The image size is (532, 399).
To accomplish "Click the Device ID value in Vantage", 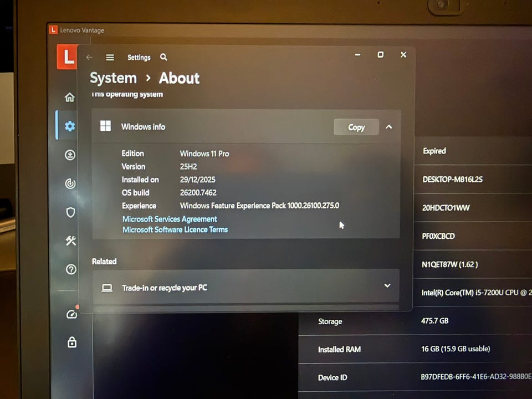I will (x=476, y=377).
